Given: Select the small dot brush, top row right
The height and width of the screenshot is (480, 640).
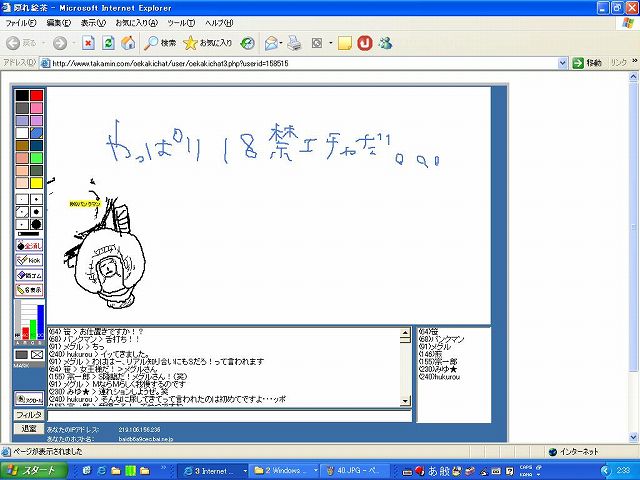Looking at the screenshot, I should click(36, 199).
